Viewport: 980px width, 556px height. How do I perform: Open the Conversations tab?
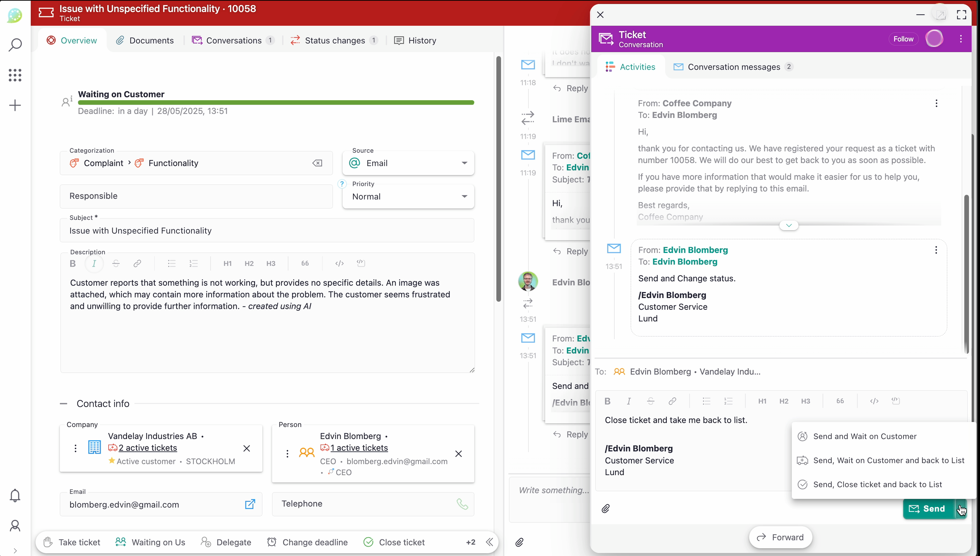(x=233, y=40)
